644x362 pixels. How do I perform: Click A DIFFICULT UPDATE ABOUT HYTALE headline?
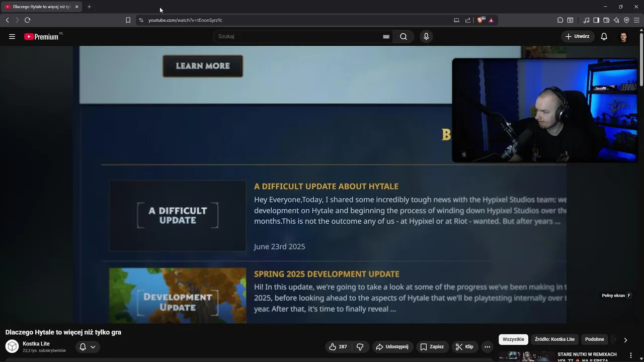click(326, 187)
